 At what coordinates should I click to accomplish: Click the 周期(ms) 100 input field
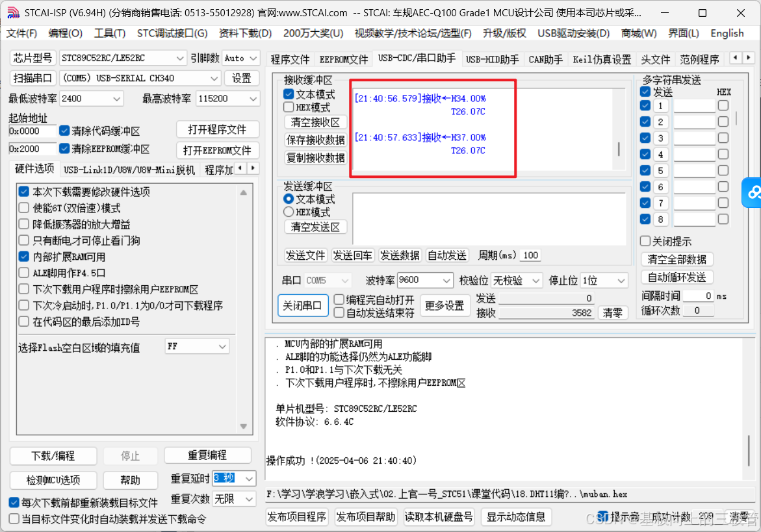[530, 255]
